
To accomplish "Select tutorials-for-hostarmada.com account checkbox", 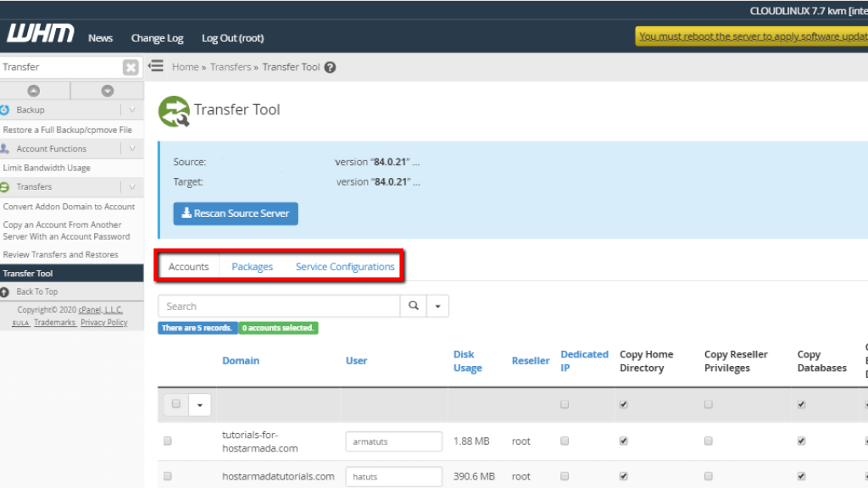I will [x=168, y=441].
